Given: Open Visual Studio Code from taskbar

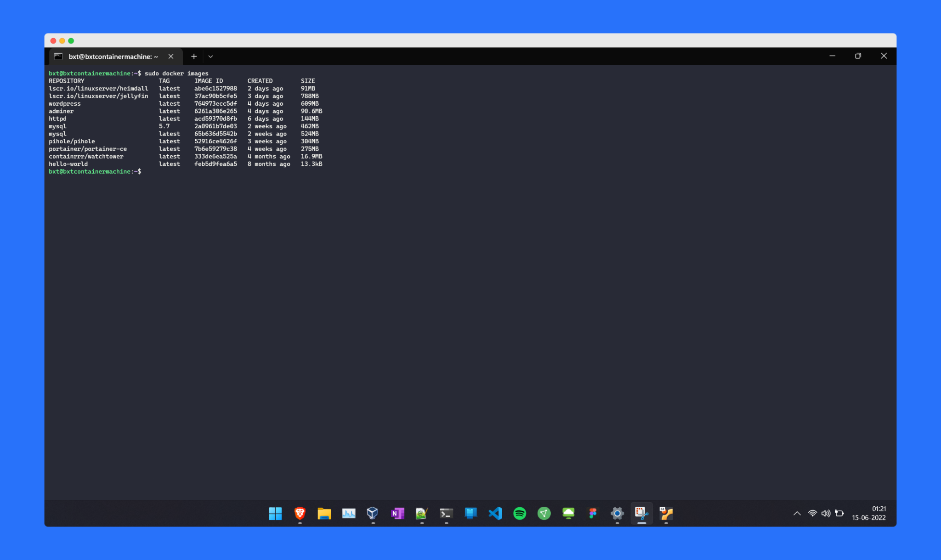Looking at the screenshot, I should tap(495, 513).
